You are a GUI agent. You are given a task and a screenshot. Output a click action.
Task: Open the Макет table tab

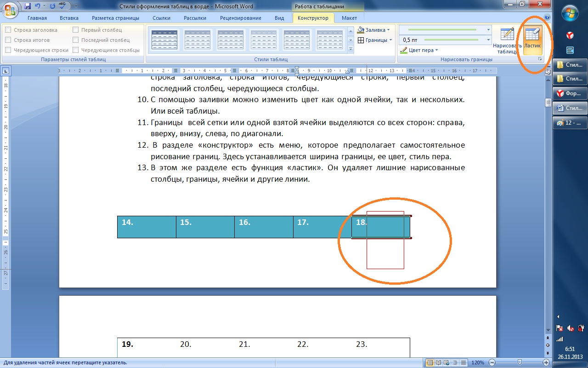tap(349, 18)
